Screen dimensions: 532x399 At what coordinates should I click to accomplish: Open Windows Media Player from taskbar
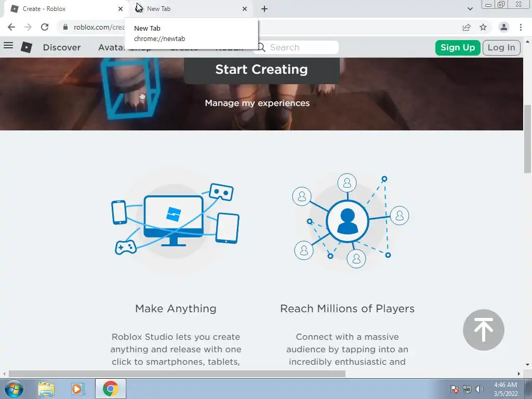point(77,389)
